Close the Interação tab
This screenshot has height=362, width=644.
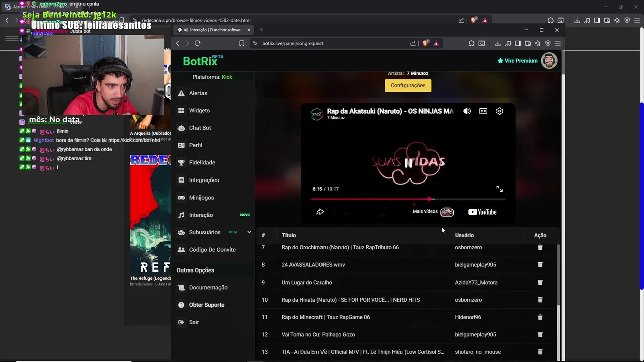tap(248, 30)
